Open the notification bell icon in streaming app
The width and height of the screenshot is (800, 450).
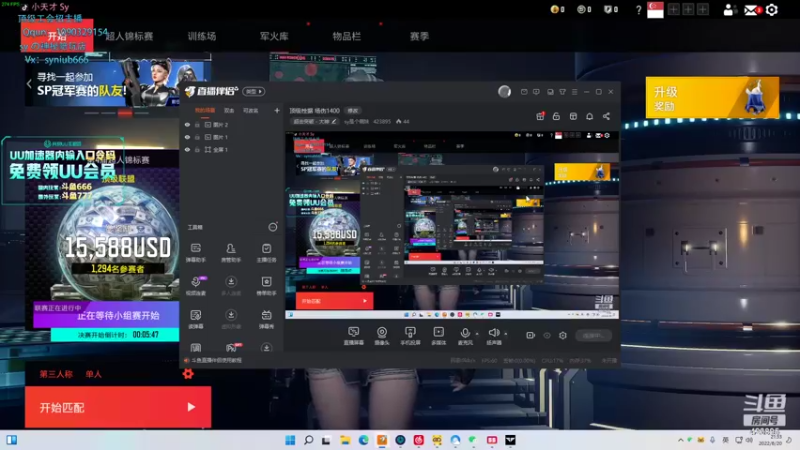coord(589,116)
